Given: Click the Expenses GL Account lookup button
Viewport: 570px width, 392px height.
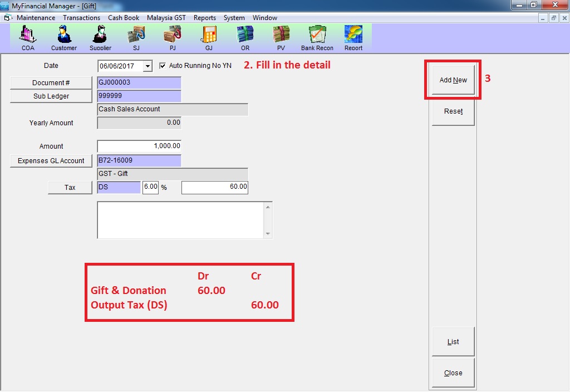Looking at the screenshot, I should click(x=51, y=161).
